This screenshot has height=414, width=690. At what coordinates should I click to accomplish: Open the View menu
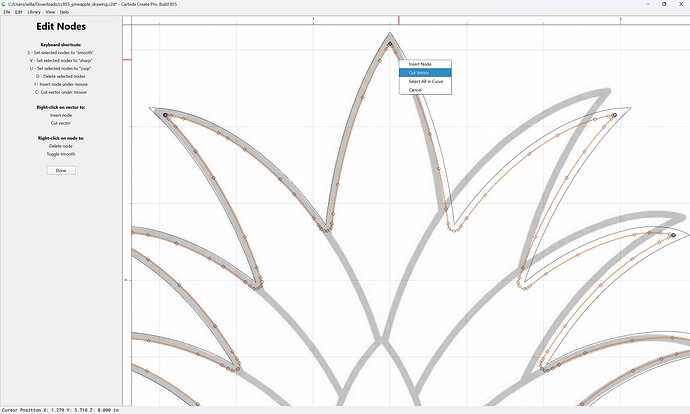point(51,12)
